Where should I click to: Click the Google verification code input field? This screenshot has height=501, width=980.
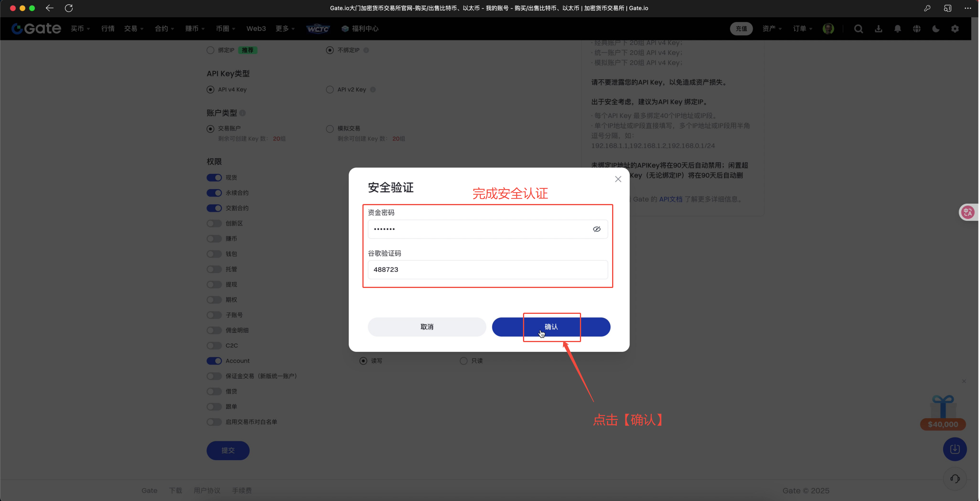click(x=487, y=270)
